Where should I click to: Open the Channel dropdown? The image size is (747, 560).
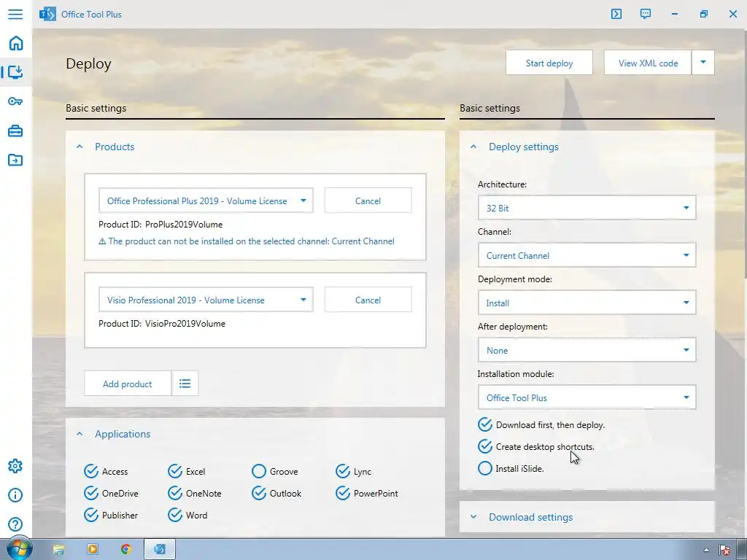[x=587, y=255]
